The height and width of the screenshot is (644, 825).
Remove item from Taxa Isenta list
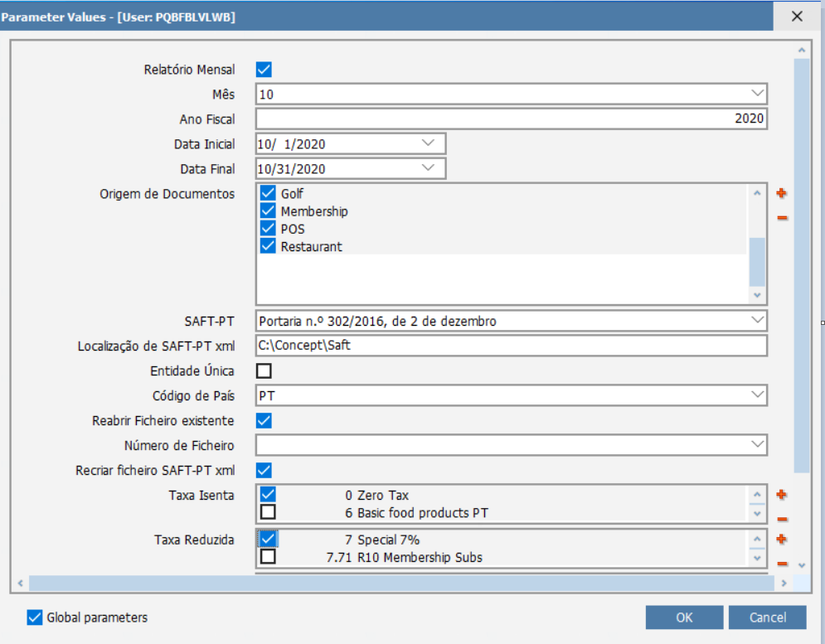[782, 520]
